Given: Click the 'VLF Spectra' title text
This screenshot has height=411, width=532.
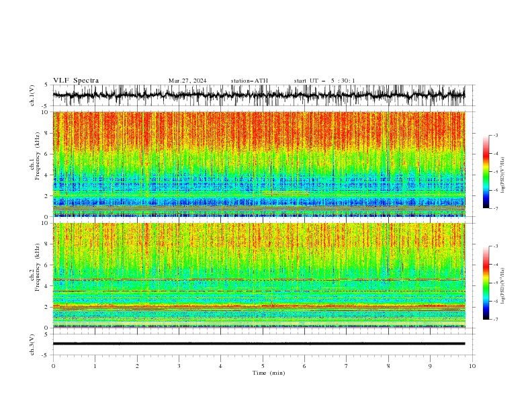Looking at the screenshot, I should [76, 81].
